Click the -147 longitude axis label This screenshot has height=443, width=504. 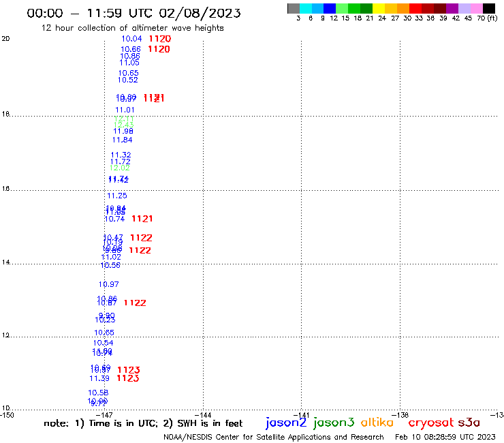pos(105,415)
